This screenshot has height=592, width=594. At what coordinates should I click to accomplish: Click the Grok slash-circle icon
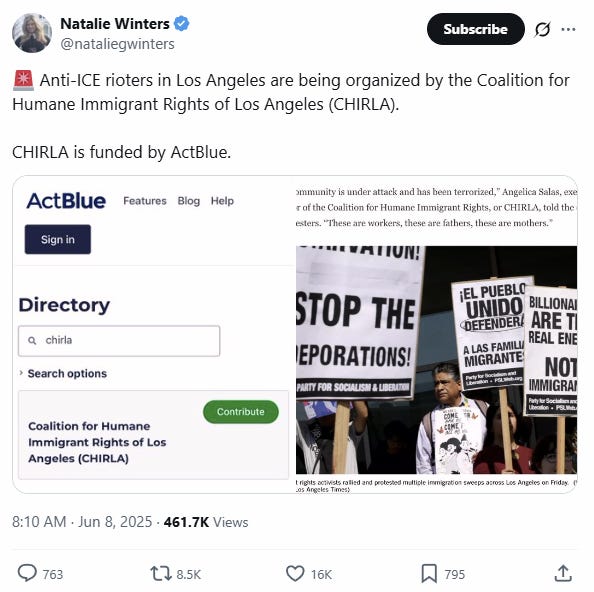tap(542, 29)
